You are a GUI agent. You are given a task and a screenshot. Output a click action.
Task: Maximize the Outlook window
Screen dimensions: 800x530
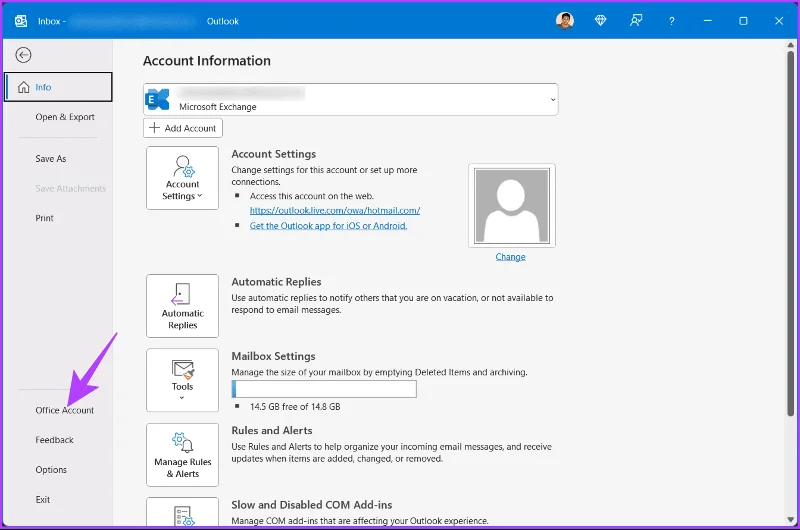coord(743,21)
